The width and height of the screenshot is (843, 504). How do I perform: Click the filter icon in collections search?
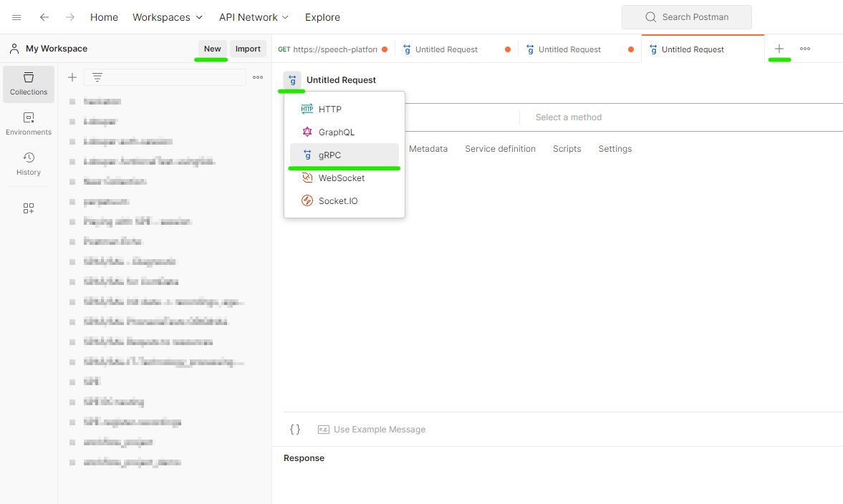coord(97,77)
